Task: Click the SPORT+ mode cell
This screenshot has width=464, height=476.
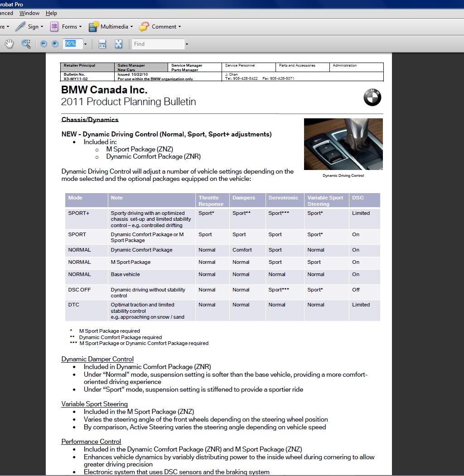Action: click(x=87, y=219)
